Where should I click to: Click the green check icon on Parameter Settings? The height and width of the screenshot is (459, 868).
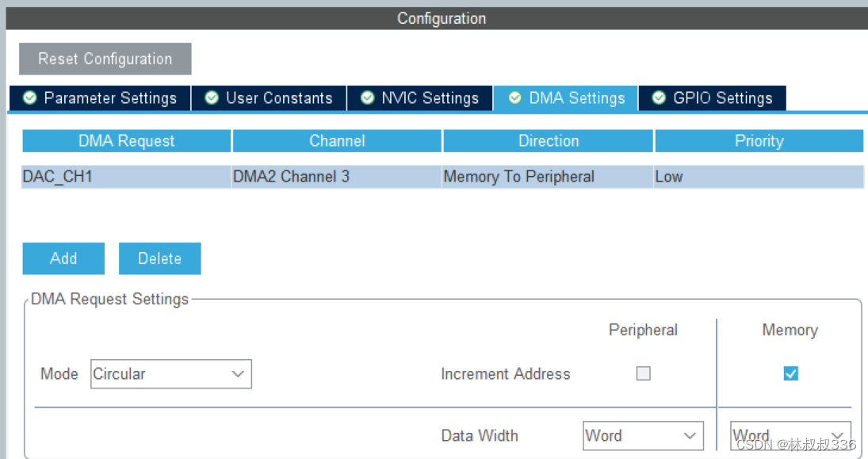30,98
